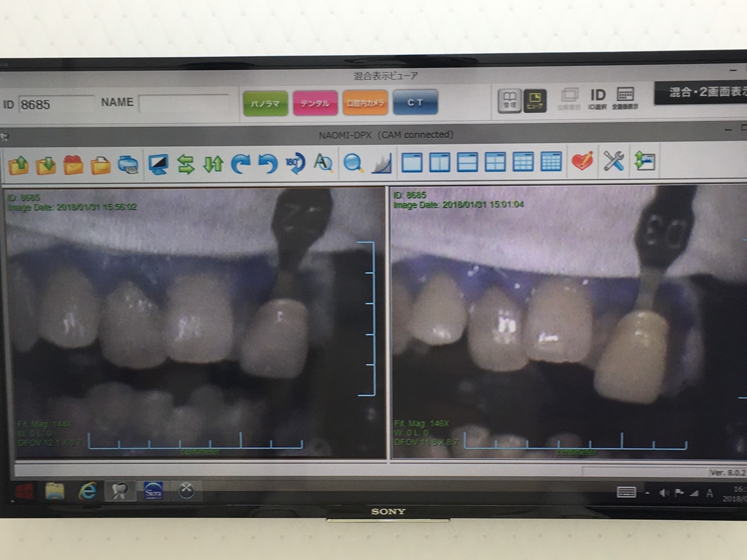Switch to two-column split layout

click(x=440, y=163)
